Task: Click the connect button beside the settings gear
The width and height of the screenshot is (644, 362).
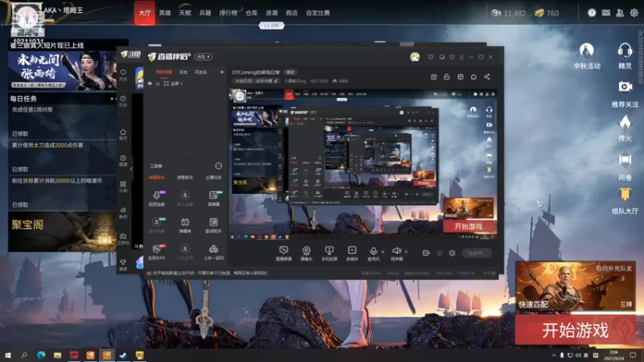Action: coord(476,253)
